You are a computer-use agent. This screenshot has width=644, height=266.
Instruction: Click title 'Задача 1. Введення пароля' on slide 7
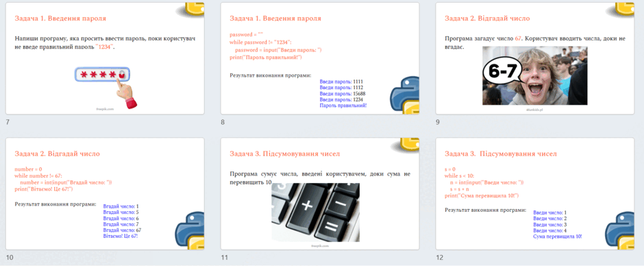60,19
